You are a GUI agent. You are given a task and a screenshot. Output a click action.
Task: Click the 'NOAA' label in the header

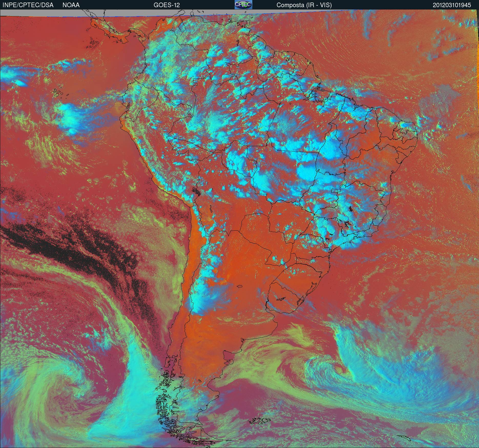pyautogui.click(x=71, y=5)
